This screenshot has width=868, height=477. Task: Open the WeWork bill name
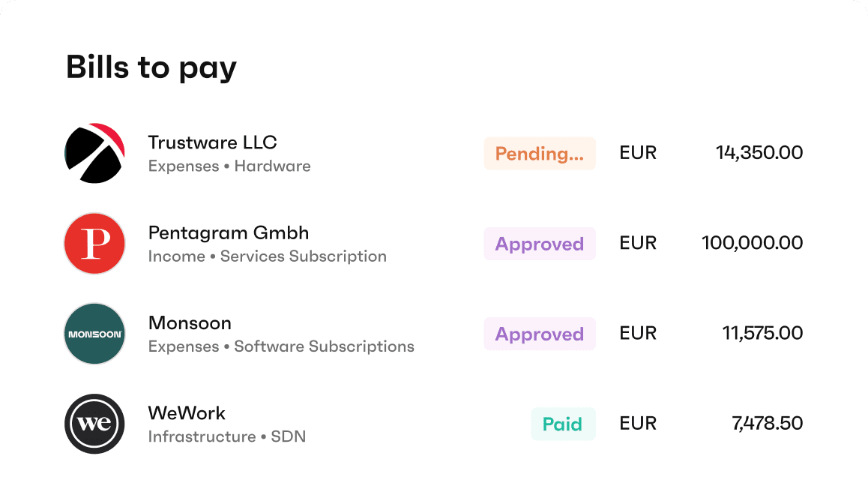click(187, 413)
